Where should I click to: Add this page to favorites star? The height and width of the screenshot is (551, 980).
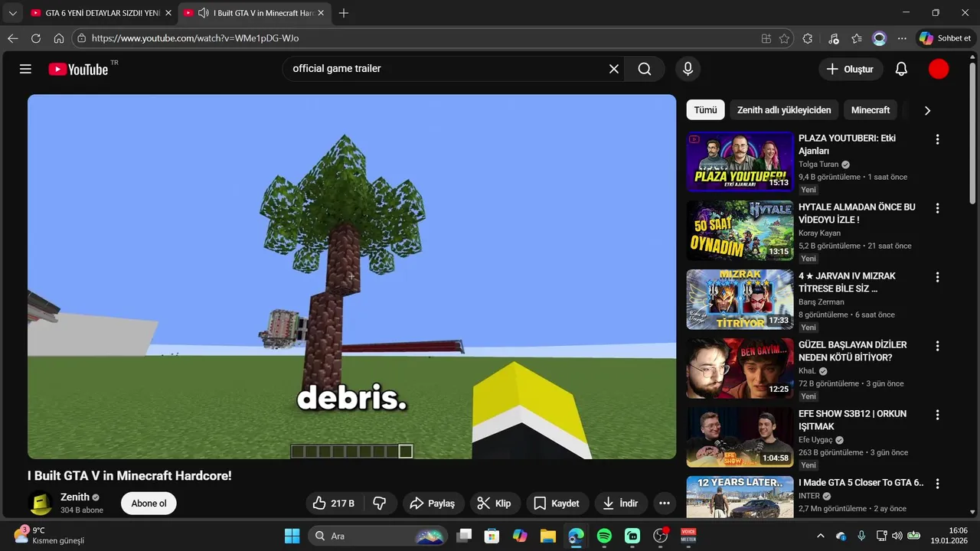pos(784,38)
